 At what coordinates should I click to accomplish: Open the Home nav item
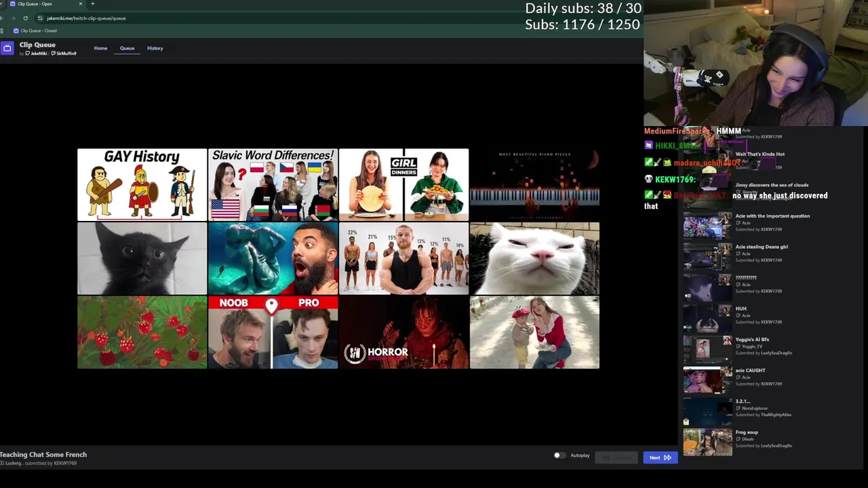100,48
